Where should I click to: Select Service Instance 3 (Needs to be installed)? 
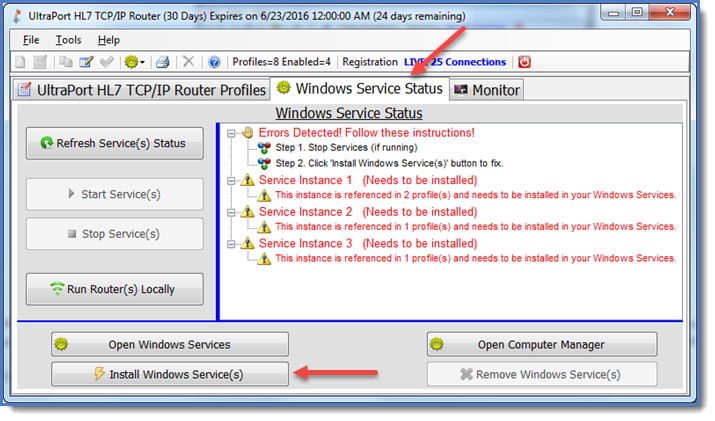[368, 243]
